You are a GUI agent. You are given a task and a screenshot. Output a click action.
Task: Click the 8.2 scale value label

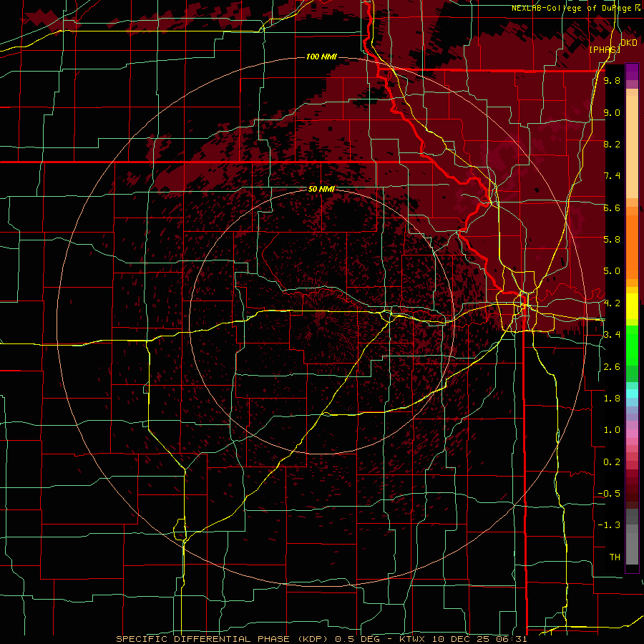coord(612,144)
